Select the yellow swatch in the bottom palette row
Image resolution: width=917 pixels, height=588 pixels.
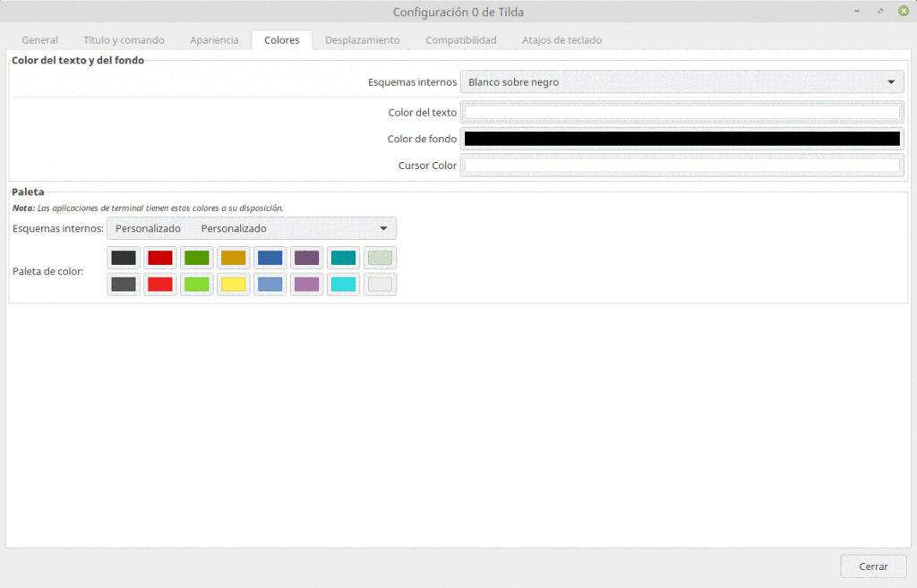(233, 285)
